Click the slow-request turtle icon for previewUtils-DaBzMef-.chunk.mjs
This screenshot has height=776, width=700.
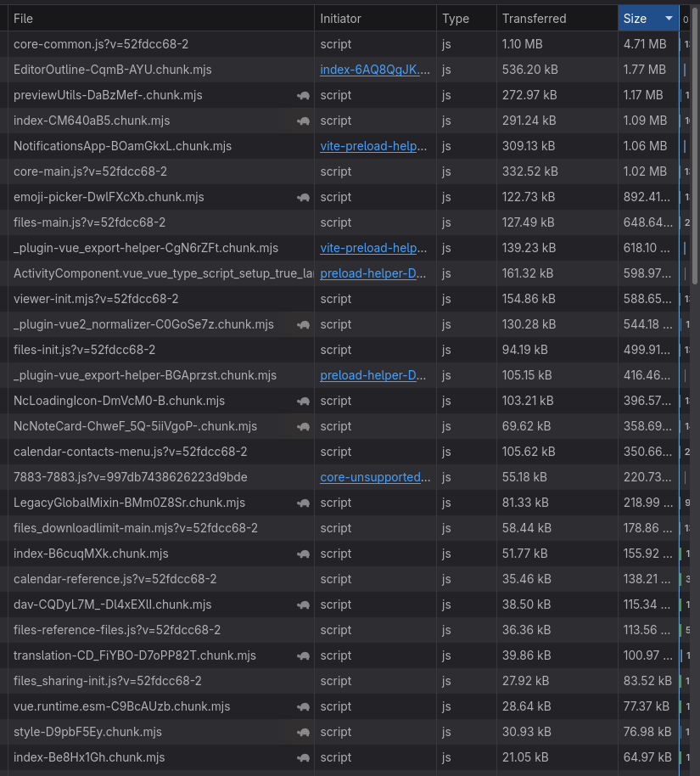point(303,96)
